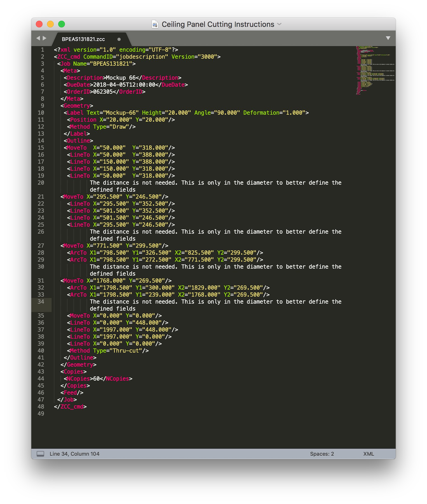This screenshot has height=504, width=427.
Task: Click the 'Mockup 66' description text
Action: click(x=121, y=78)
